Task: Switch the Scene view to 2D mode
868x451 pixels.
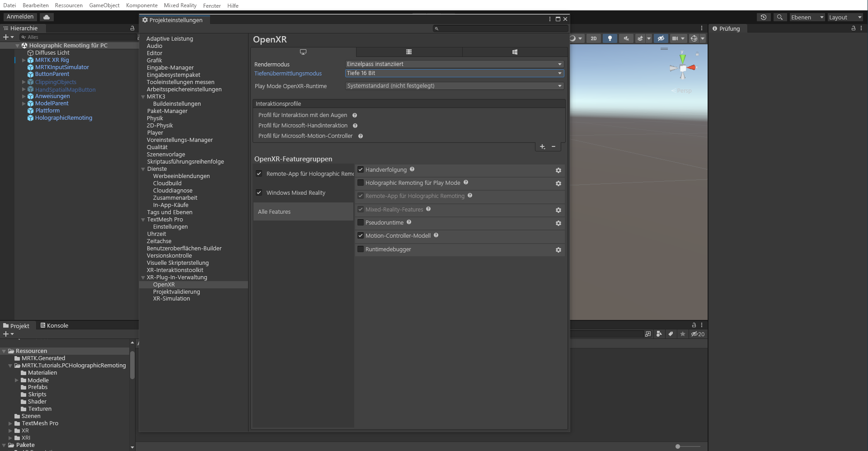Action: pyautogui.click(x=593, y=38)
